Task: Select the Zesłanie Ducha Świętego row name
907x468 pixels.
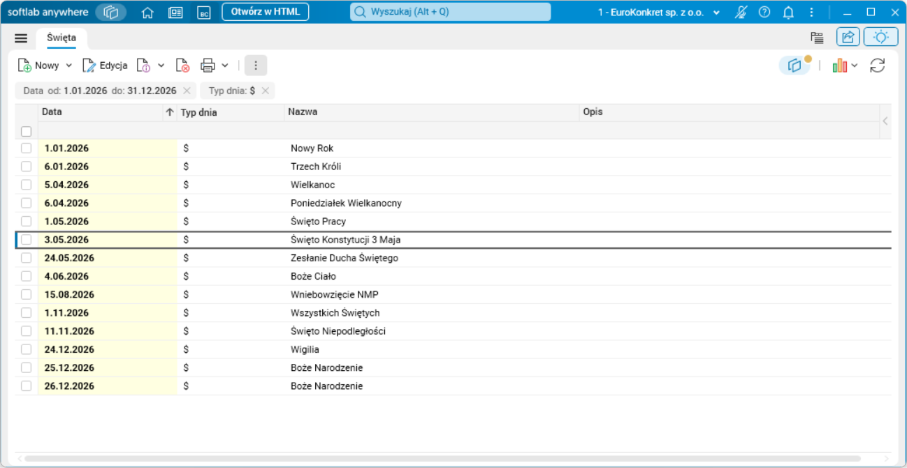Action: pyautogui.click(x=344, y=258)
